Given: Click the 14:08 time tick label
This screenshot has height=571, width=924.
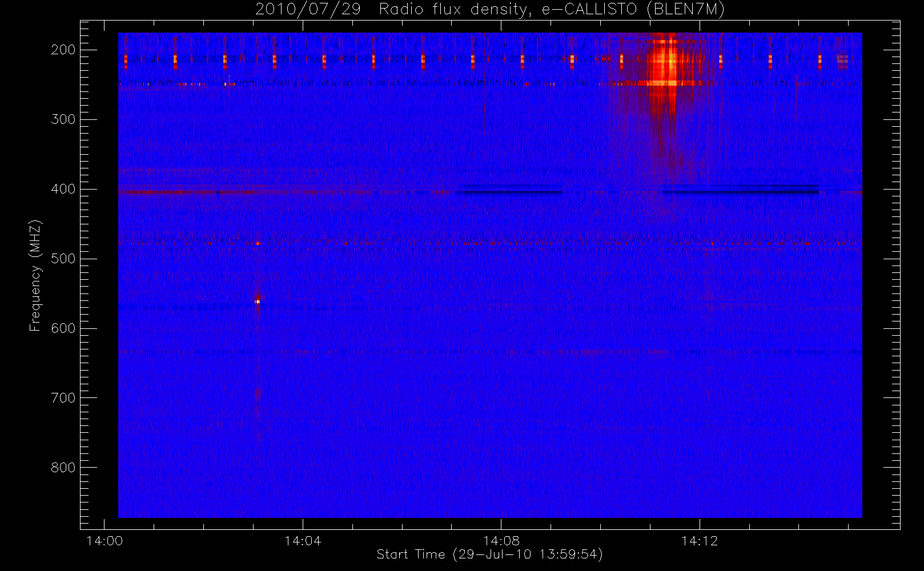Looking at the screenshot, I should point(501,541).
